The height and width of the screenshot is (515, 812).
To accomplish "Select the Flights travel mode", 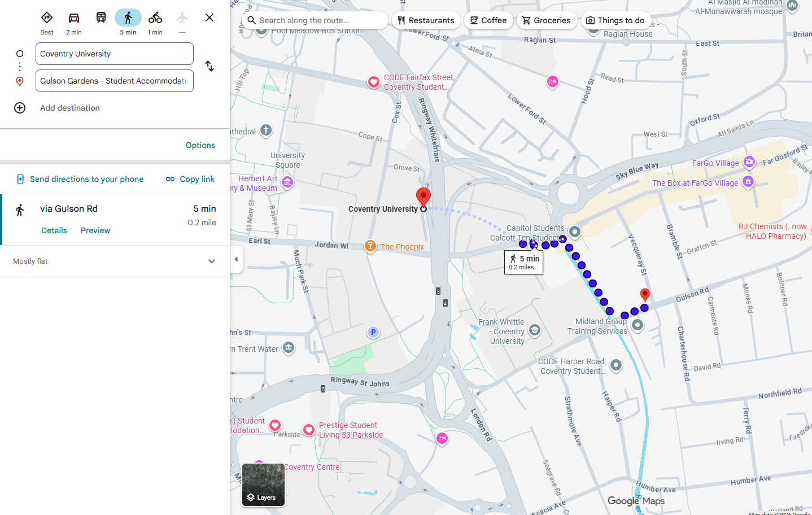I will point(182,18).
